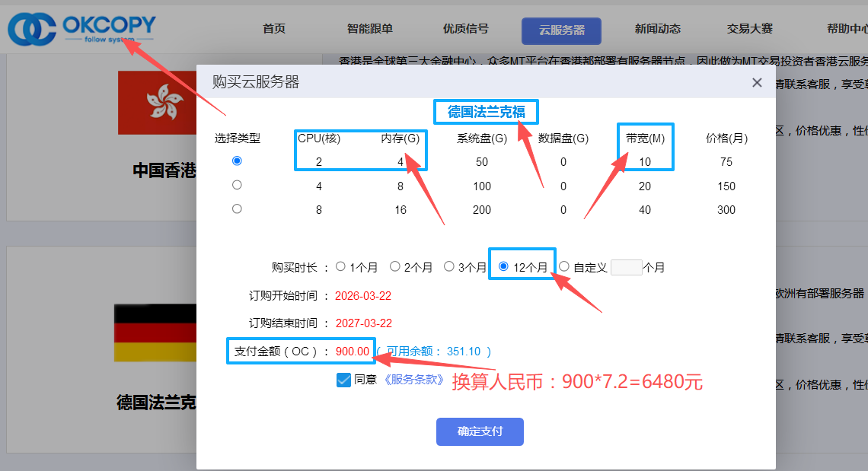Click the OKCOPY logo
Viewport: 868px width, 471px height.
pyautogui.click(x=81, y=29)
